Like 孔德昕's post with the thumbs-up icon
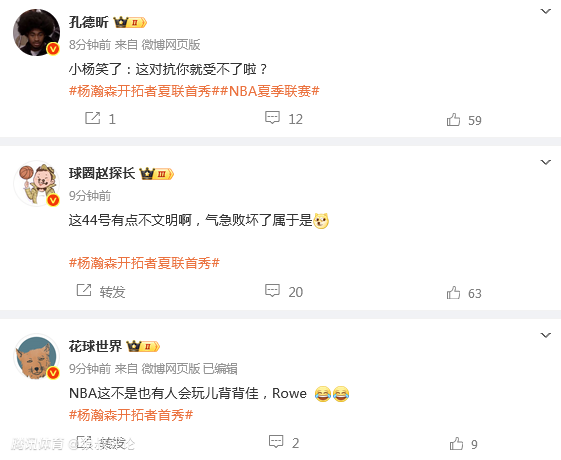This screenshot has width=561, height=460. point(453,119)
